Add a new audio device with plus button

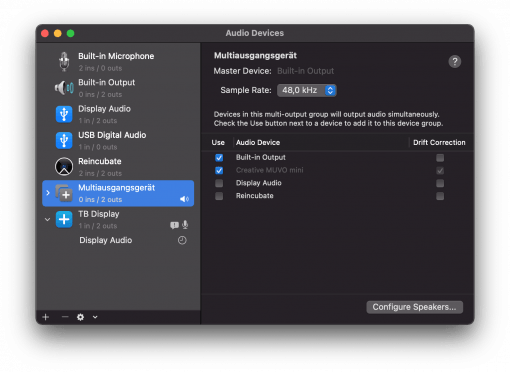(x=46, y=317)
